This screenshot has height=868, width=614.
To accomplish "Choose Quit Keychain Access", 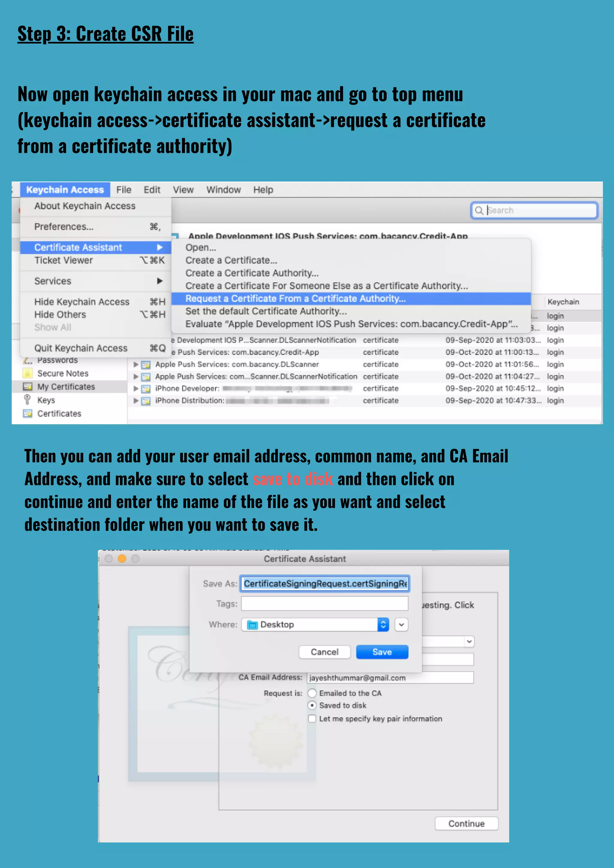I will (96, 348).
